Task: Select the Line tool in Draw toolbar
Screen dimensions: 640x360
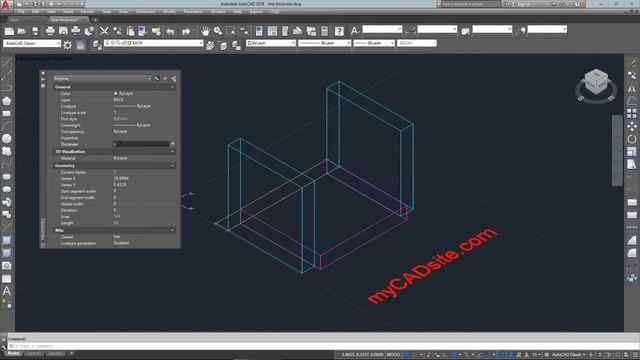Action: [x=7, y=62]
